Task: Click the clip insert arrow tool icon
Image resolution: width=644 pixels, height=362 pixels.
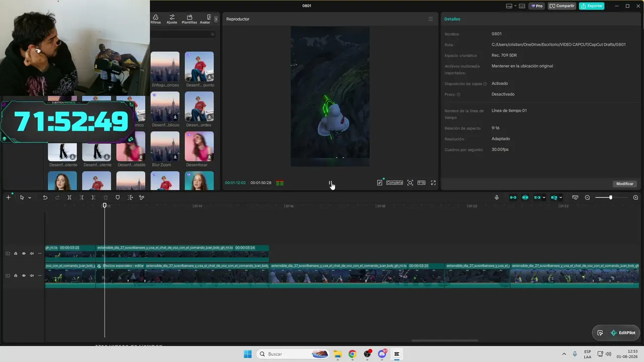Action: pos(130,198)
